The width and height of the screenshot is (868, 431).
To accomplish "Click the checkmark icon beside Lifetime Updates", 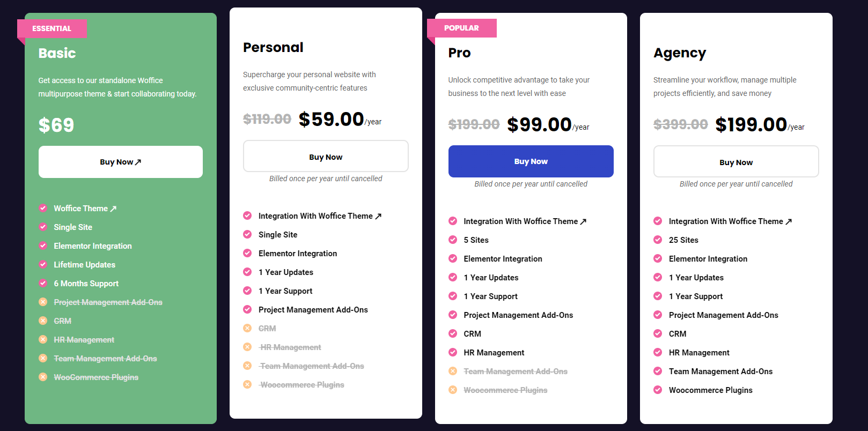I will pos(43,264).
